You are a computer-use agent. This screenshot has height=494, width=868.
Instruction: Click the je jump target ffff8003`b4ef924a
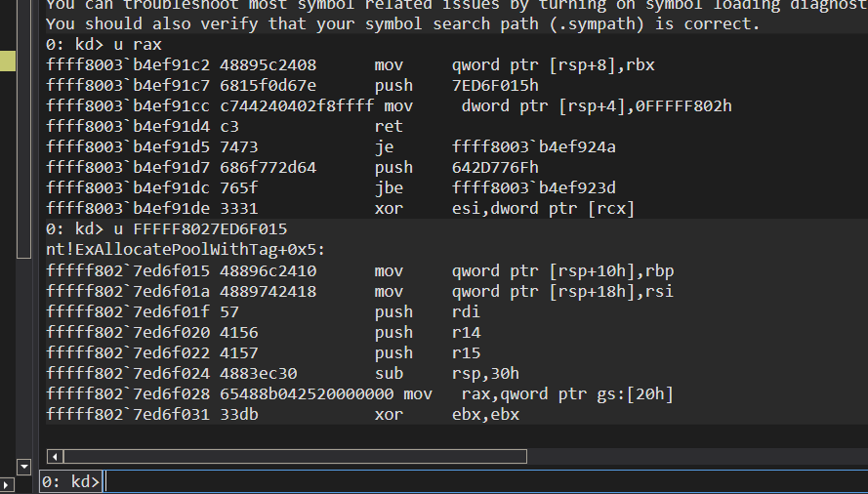click(x=533, y=146)
